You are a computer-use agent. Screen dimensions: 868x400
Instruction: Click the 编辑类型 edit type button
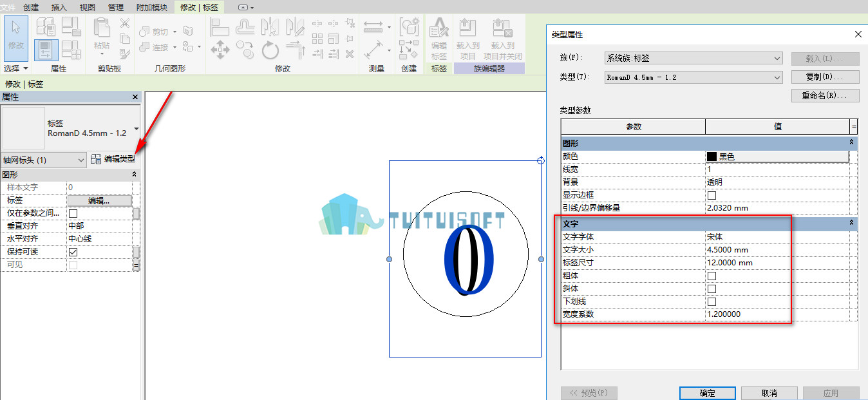click(x=113, y=159)
